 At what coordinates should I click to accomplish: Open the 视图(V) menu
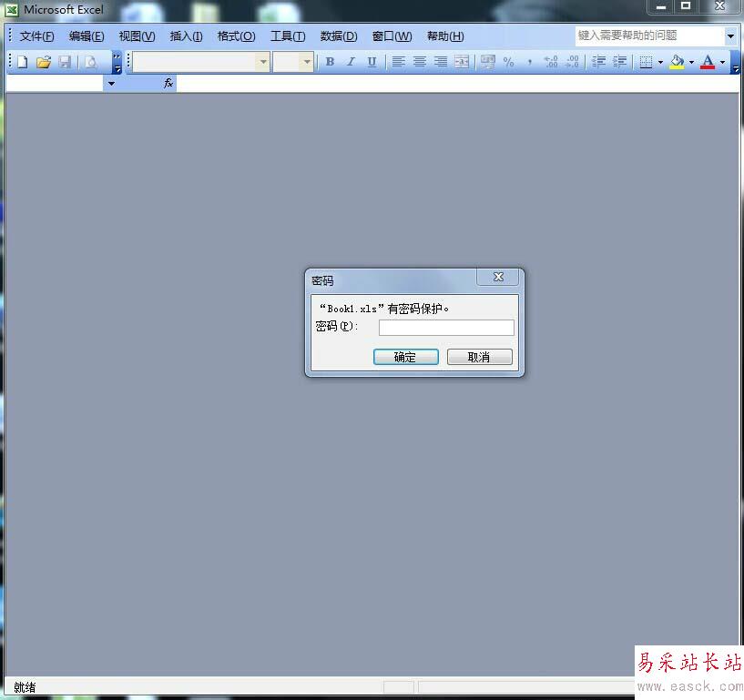[x=137, y=36]
